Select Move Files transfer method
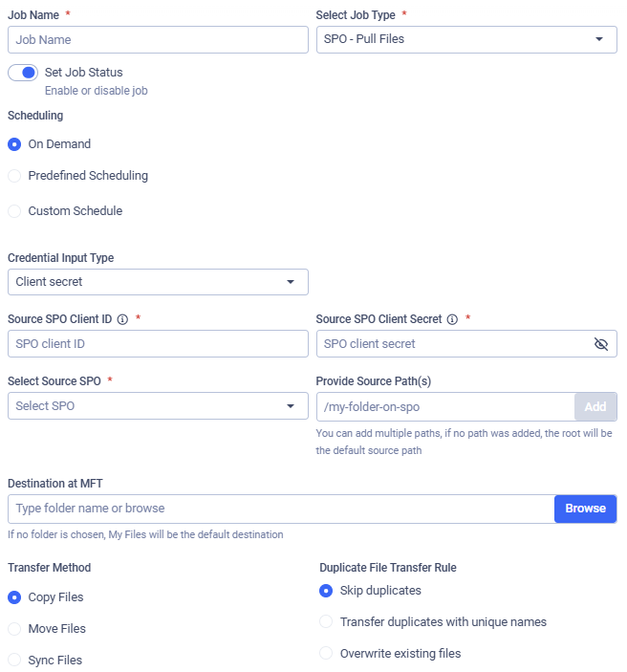The image size is (627, 672). pyautogui.click(x=14, y=629)
